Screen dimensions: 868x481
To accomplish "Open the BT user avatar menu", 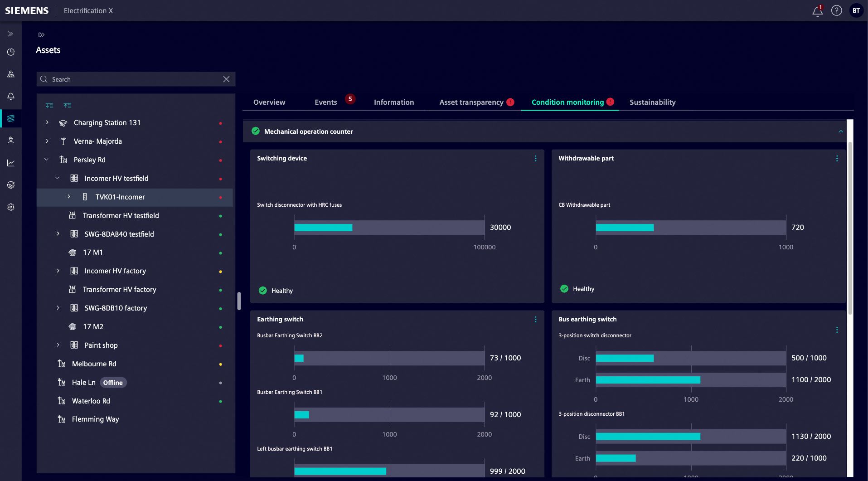I will (x=856, y=10).
